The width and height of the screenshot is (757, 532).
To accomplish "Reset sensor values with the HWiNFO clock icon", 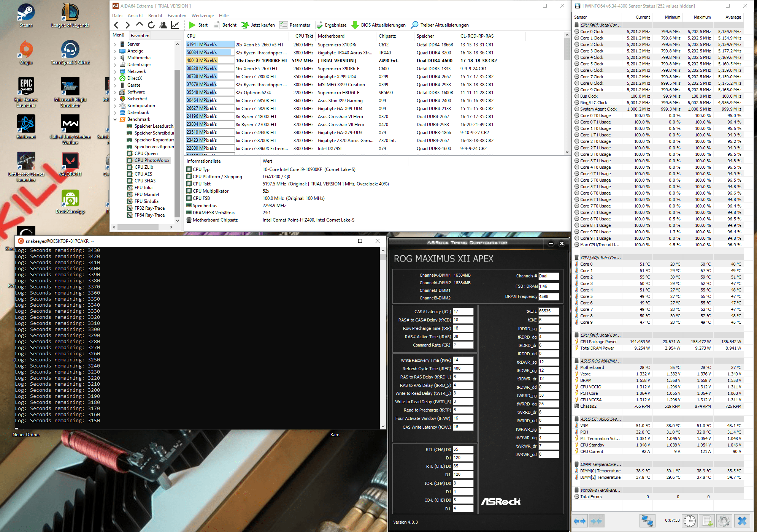I will point(689,520).
